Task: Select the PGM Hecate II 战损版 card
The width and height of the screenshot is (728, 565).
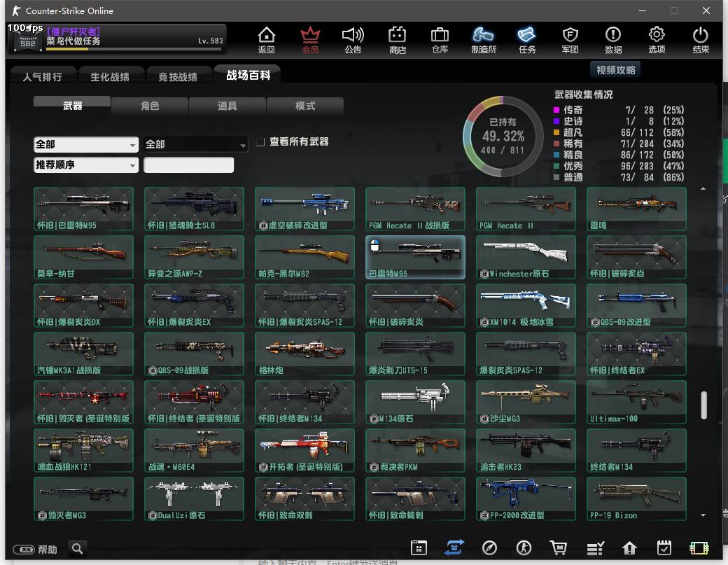Action: click(x=415, y=209)
